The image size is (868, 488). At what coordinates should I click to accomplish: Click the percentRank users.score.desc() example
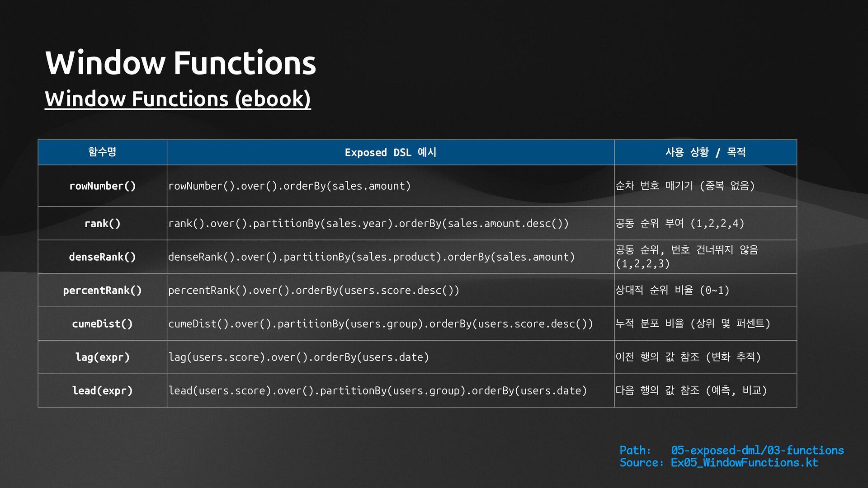pos(313,290)
